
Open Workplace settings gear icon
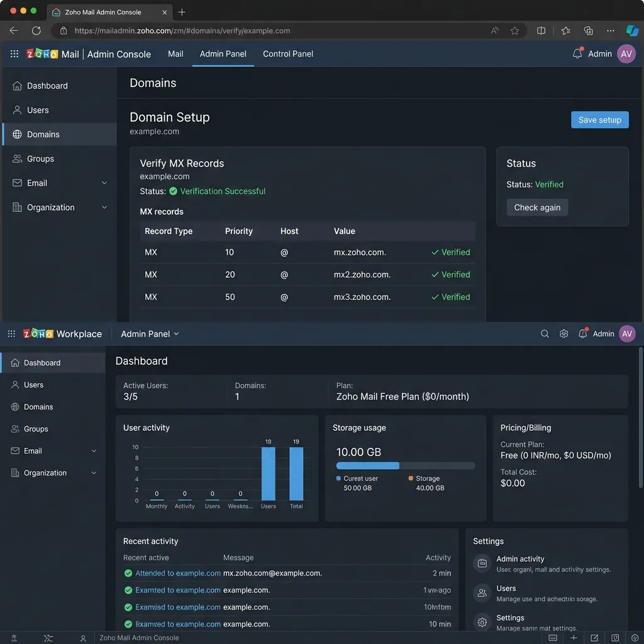coord(563,334)
